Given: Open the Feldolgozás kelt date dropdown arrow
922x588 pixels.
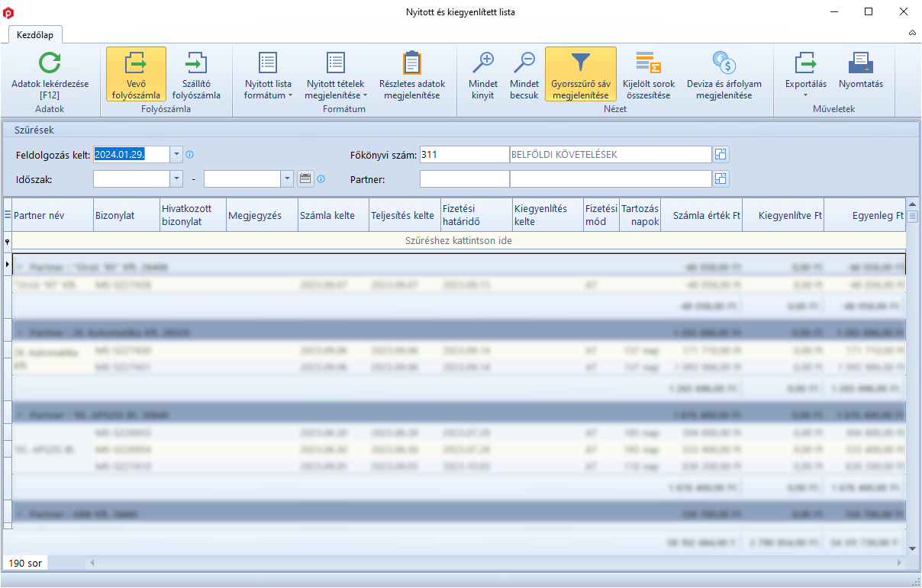Looking at the screenshot, I should 177,155.
